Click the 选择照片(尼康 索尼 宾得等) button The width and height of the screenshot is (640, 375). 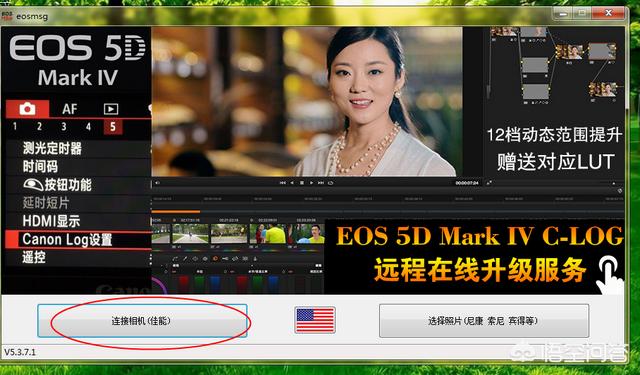(484, 320)
